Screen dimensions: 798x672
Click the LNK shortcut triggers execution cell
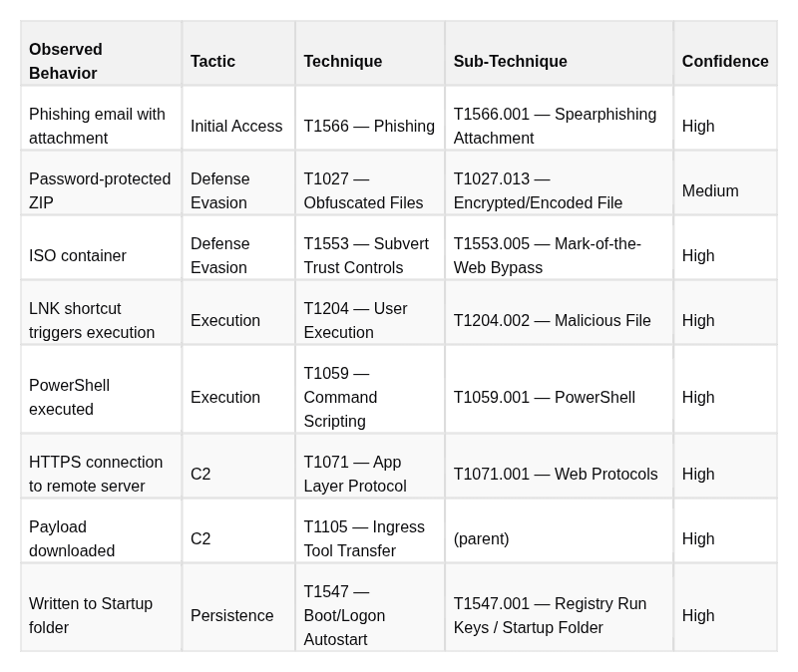tap(101, 312)
